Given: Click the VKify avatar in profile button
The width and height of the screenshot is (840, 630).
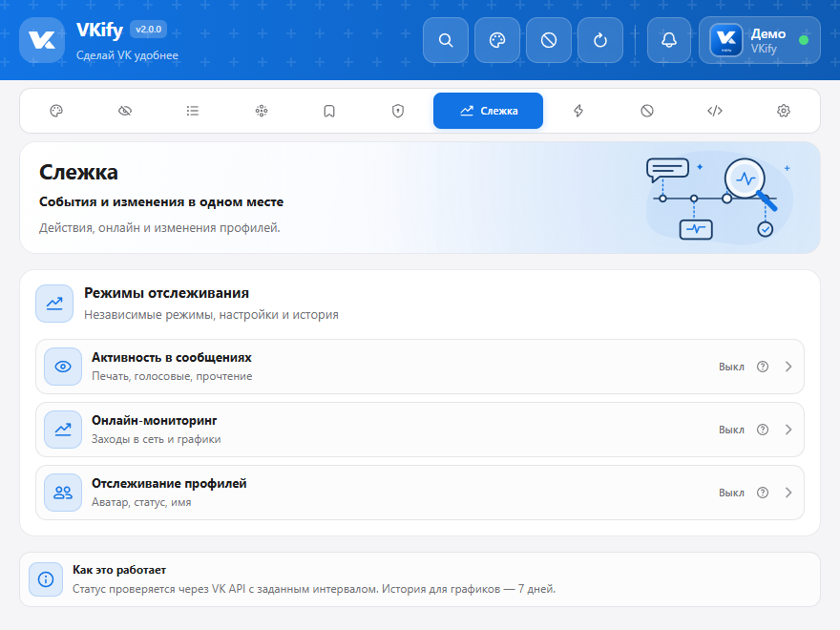Looking at the screenshot, I should coord(725,40).
